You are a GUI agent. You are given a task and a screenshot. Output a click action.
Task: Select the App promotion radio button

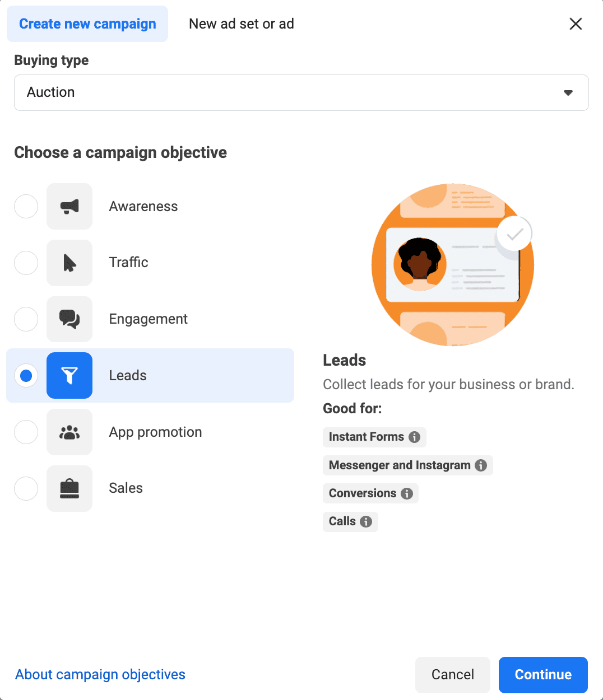pyautogui.click(x=26, y=432)
